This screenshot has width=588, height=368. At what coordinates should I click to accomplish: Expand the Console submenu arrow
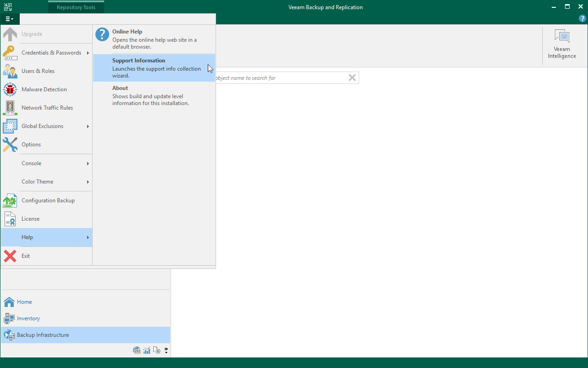[88, 163]
